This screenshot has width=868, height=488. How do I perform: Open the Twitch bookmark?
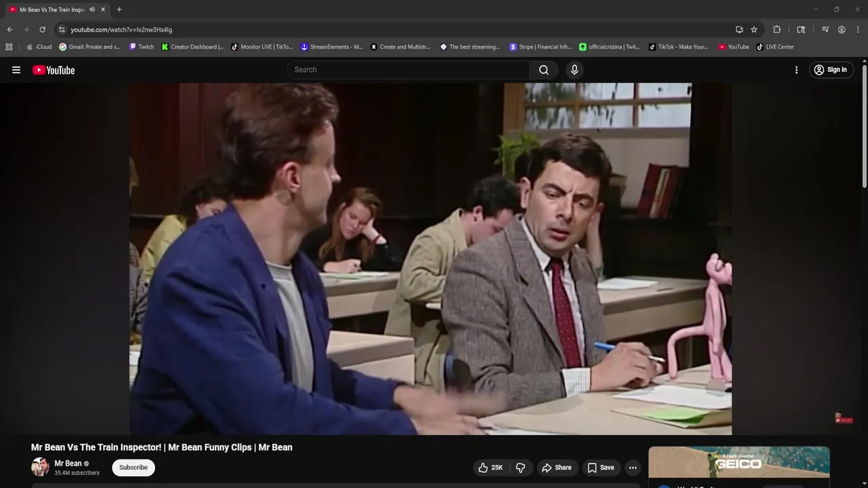142,47
